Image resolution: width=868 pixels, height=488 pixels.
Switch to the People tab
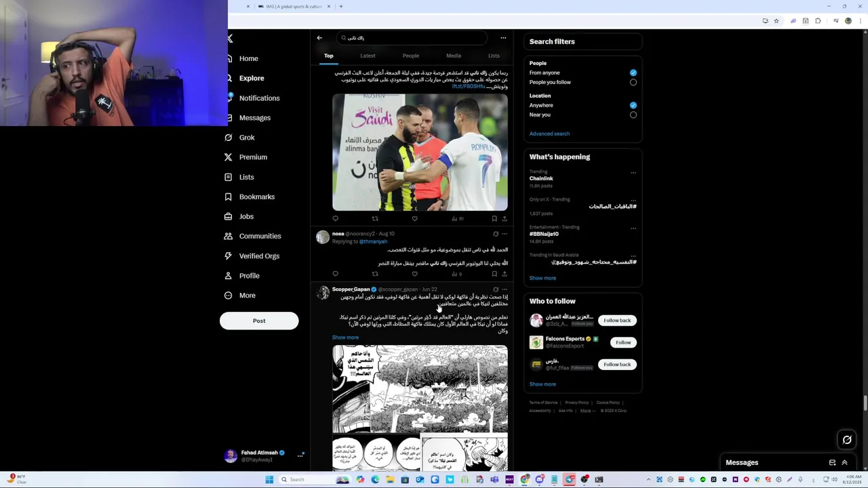pyautogui.click(x=410, y=56)
